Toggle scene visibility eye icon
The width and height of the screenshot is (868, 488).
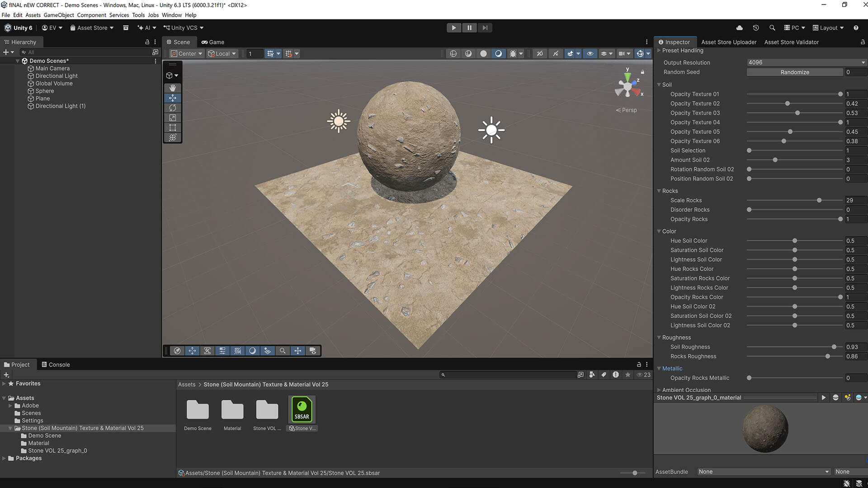coord(590,53)
